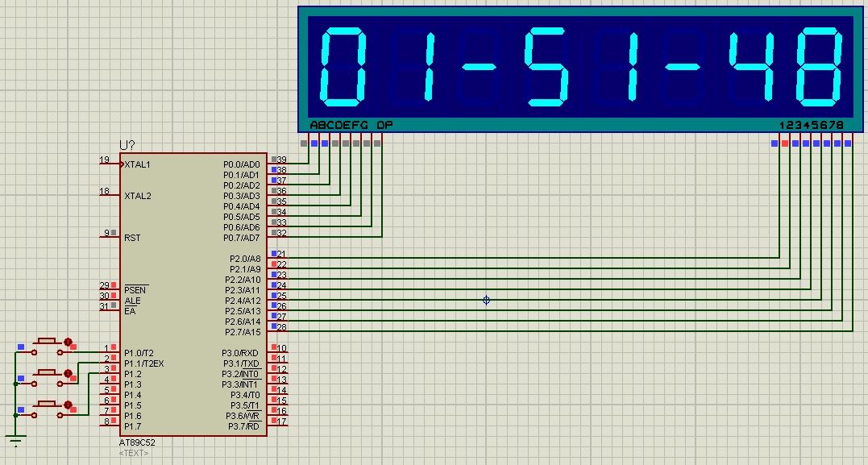Viewport: 868px width, 465px height.
Task: Click the P2.0/A8 pin label
Action: pyautogui.click(x=245, y=259)
